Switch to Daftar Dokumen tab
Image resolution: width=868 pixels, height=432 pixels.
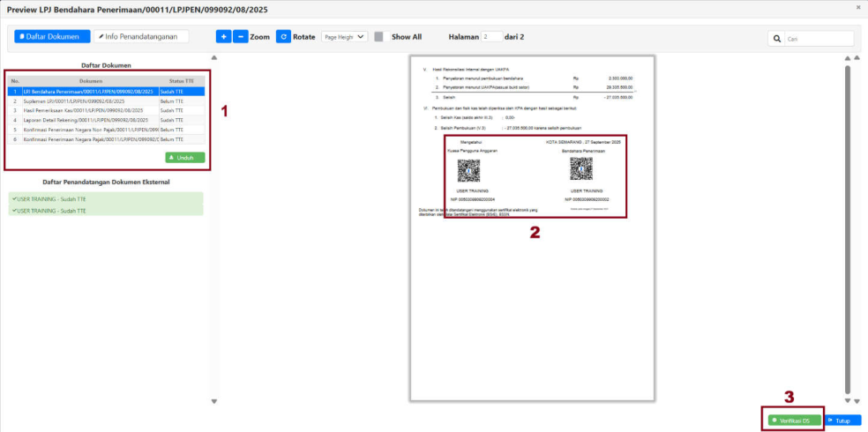[52, 37]
